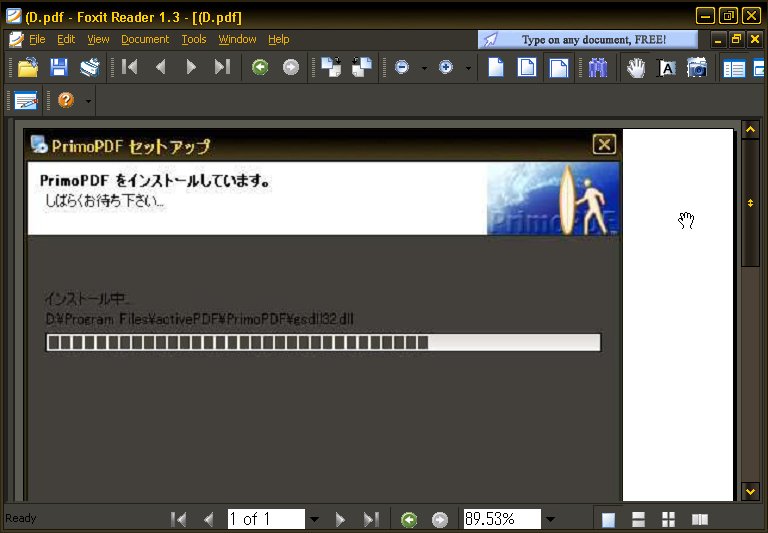This screenshot has height=533, width=768.
Task: Close the D.pdf document child window
Action: point(755,39)
